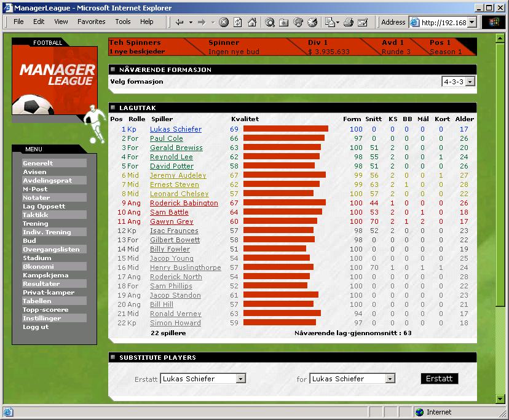Open the Favorites menu

coord(91,22)
